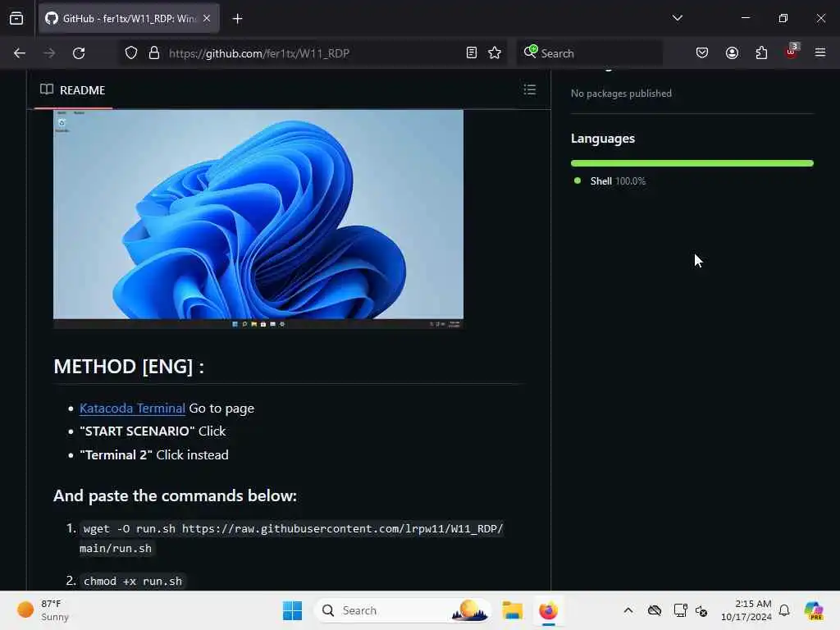Follow the Katacoda Terminal link
The image size is (840, 630).
coord(132,409)
